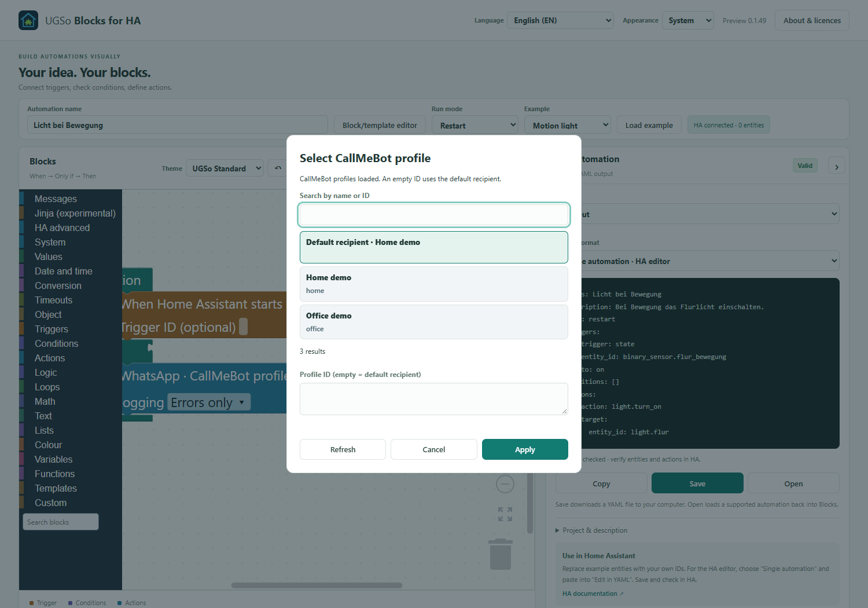Click the Preview 0.1.49 version text
Viewport: 868px width, 608px height.
pyautogui.click(x=744, y=21)
